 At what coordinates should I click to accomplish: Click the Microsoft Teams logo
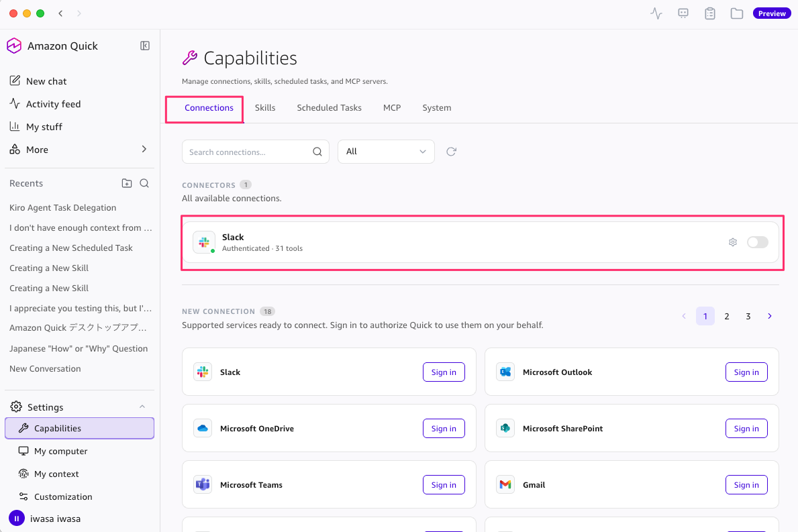click(203, 484)
